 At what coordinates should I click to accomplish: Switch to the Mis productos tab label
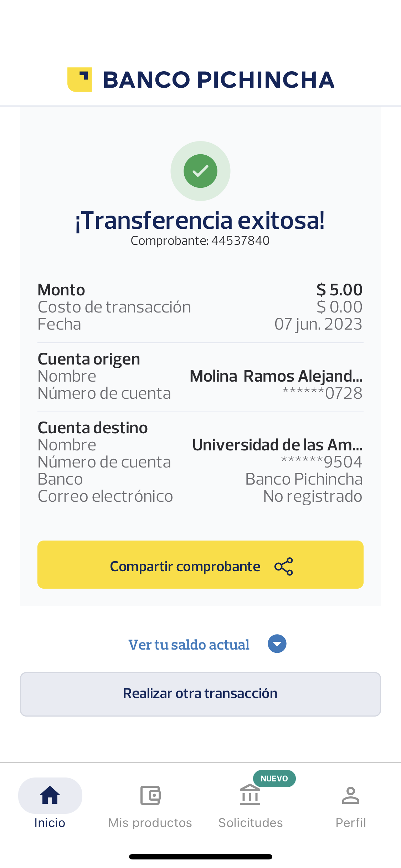pyautogui.click(x=150, y=823)
